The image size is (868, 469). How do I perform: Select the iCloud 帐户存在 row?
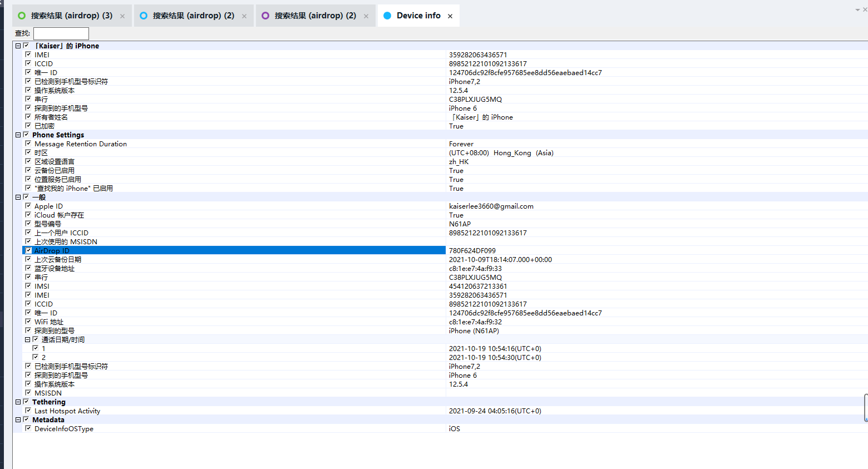pos(445,215)
